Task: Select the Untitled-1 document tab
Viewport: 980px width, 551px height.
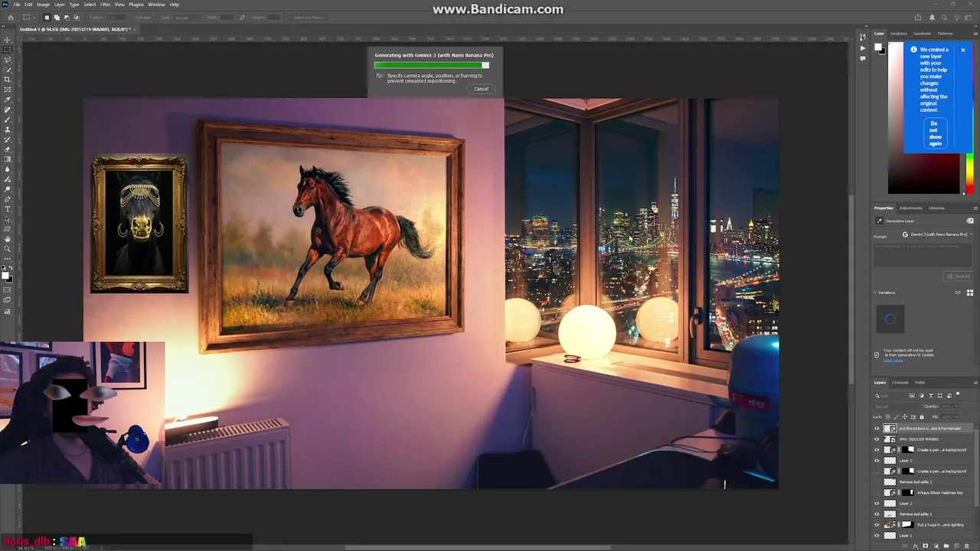Action: tap(74, 30)
